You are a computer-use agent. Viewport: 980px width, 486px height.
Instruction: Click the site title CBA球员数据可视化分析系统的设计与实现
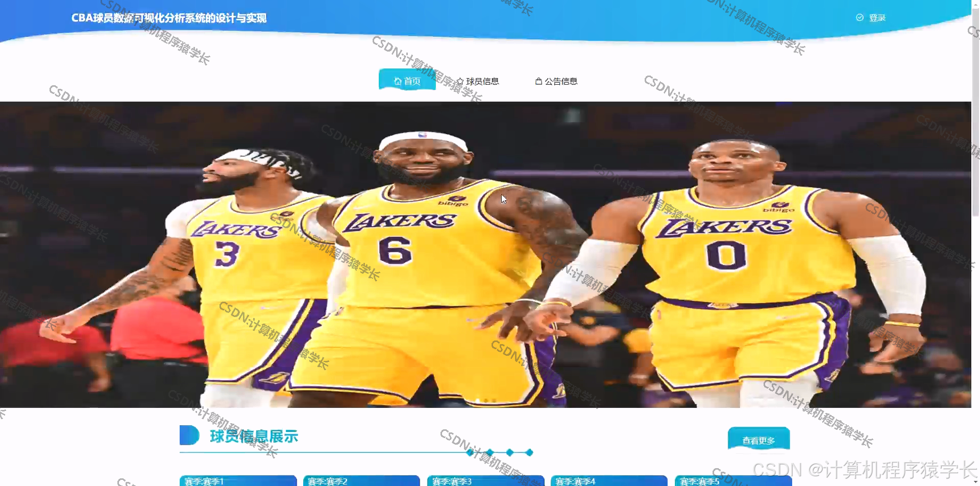pos(169,18)
